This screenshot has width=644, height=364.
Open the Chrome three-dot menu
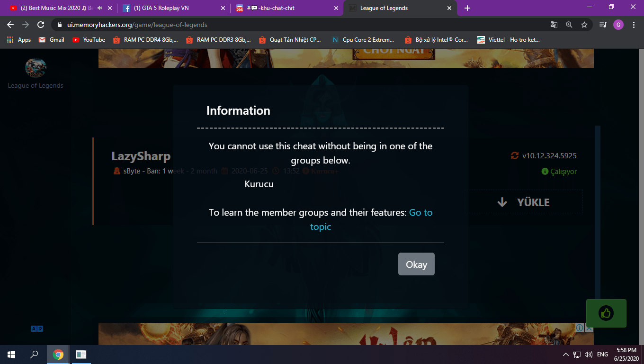click(x=634, y=25)
